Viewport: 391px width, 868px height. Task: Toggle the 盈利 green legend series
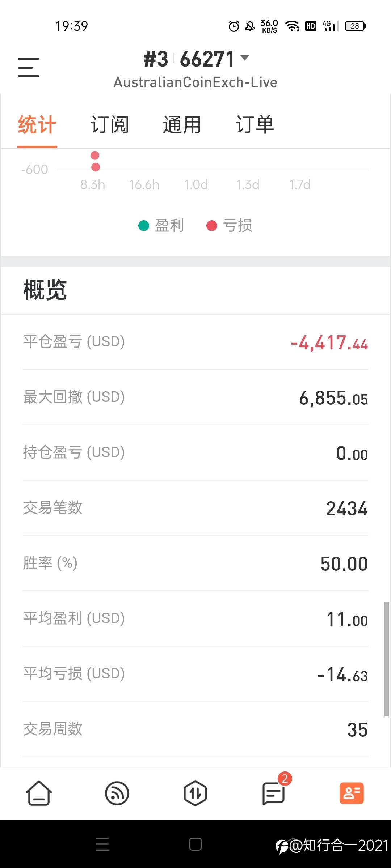pyautogui.click(x=161, y=225)
